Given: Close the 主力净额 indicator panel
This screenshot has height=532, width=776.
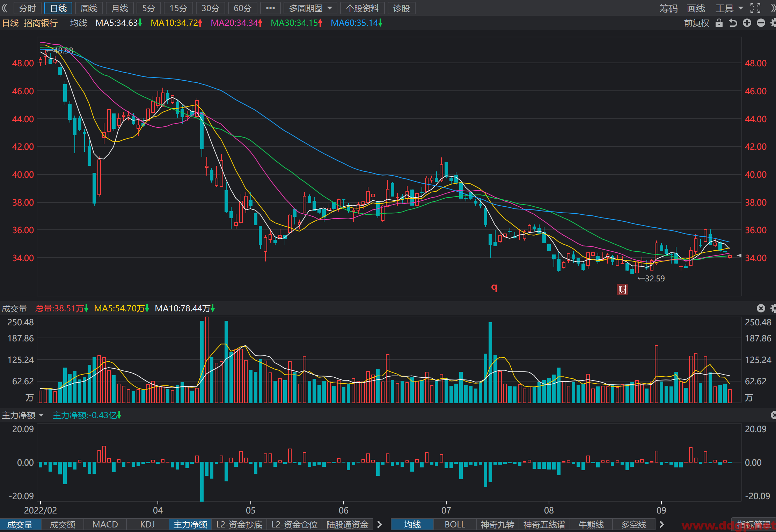Looking at the screenshot, I should 773,415.
